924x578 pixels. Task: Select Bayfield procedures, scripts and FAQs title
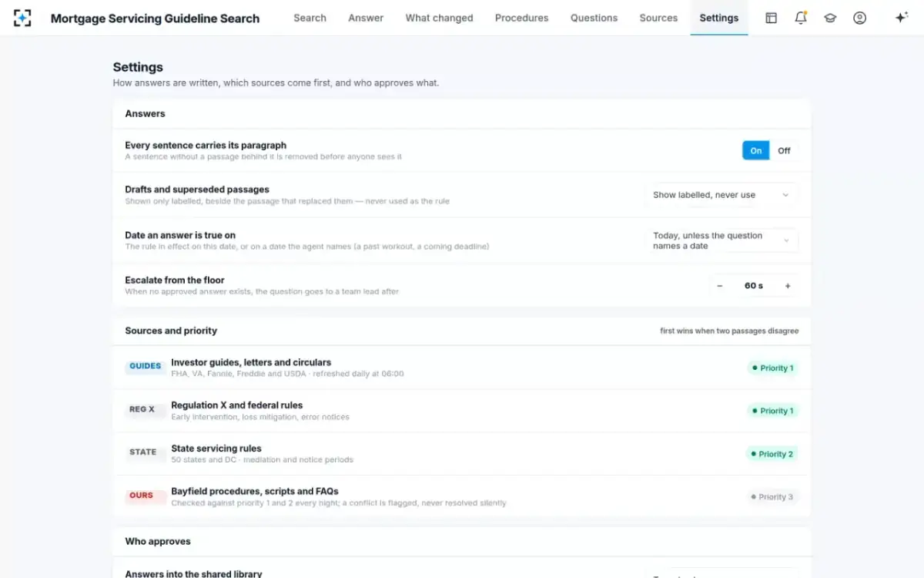tap(255, 491)
